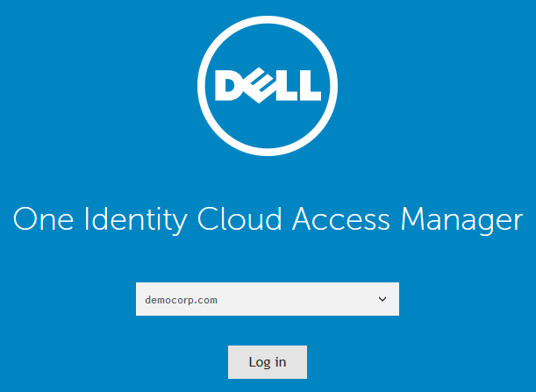Click the word "Access" in the heading
Viewport: 536px width, 392px height.
click(x=337, y=219)
